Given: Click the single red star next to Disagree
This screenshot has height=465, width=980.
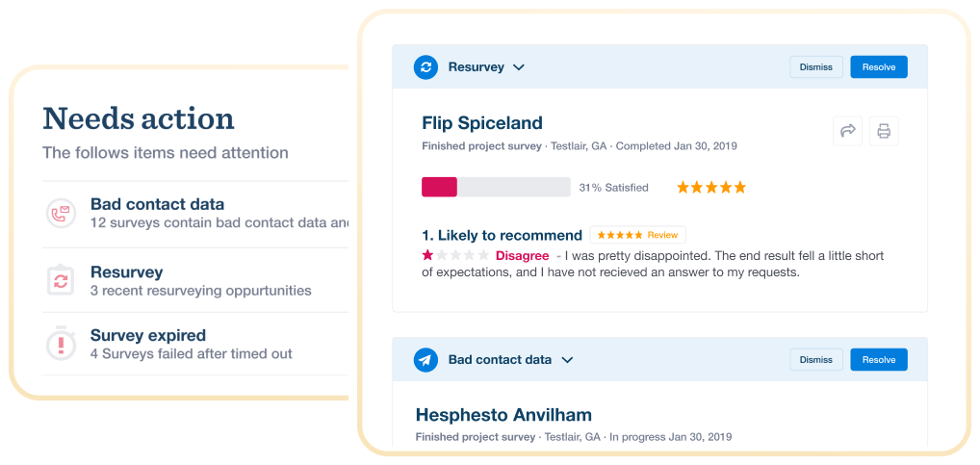Looking at the screenshot, I should [x=427, y=255].
